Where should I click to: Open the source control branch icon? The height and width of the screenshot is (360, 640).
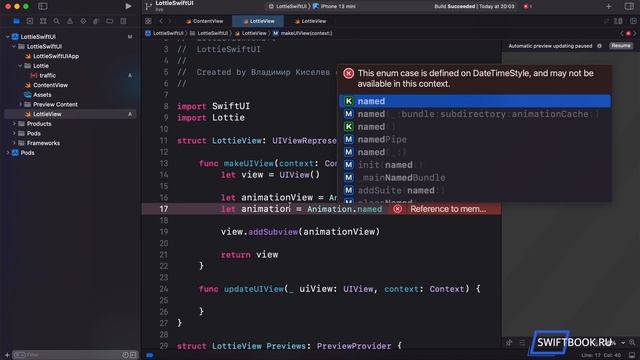pyautogui.click(x=149, y=6)
